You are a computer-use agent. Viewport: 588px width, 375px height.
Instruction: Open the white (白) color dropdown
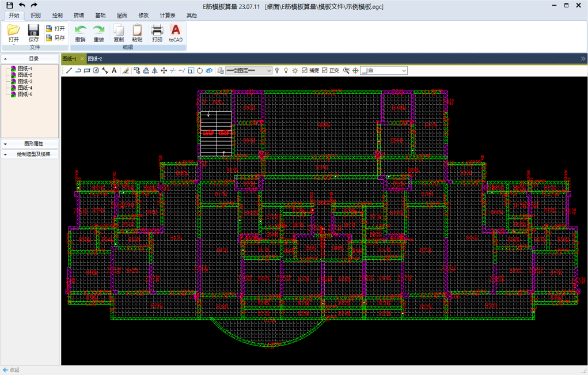tap(384, 70)
